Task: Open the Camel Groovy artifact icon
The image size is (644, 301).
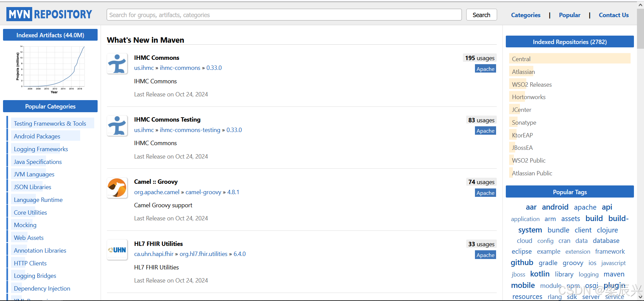Action: click(x=117, y=188)
